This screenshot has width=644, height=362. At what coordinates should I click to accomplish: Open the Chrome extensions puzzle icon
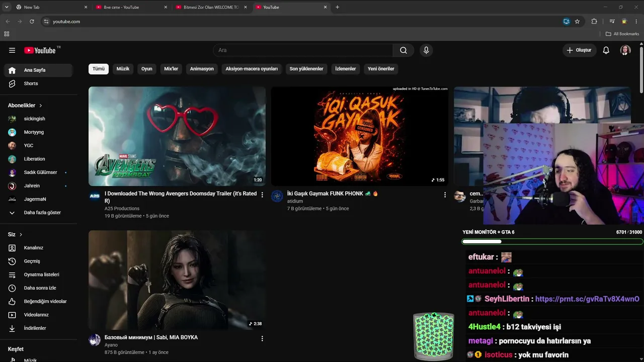pyautogui.click(x=594, y=22)
